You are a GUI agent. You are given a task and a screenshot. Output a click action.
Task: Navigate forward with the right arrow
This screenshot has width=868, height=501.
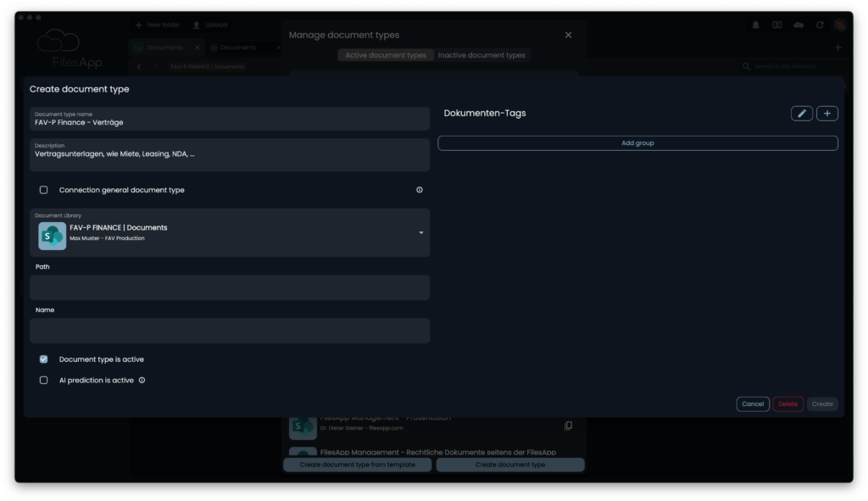[157, 66]
